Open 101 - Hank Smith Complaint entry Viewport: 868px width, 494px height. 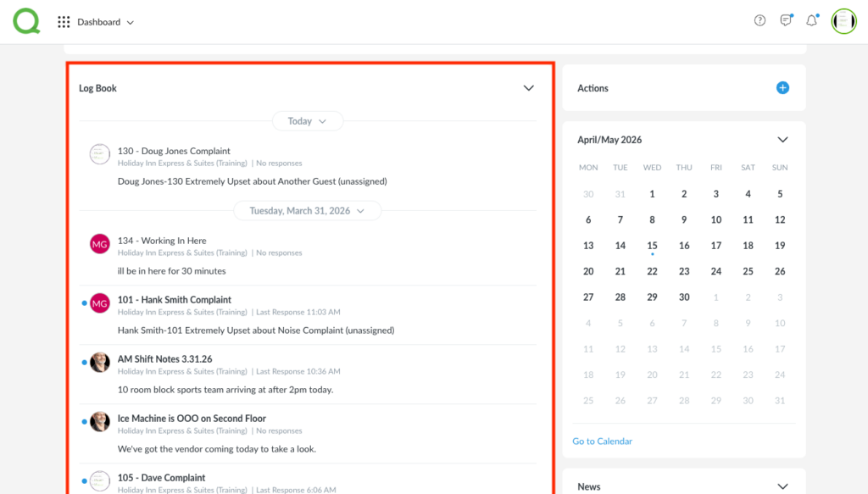pyautogui.click(x=175, y=300)
